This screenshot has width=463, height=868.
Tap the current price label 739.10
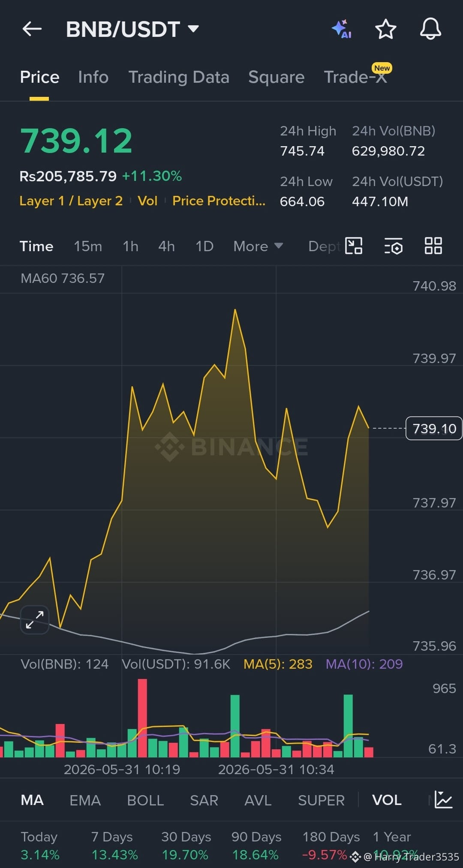coord(434,428)
